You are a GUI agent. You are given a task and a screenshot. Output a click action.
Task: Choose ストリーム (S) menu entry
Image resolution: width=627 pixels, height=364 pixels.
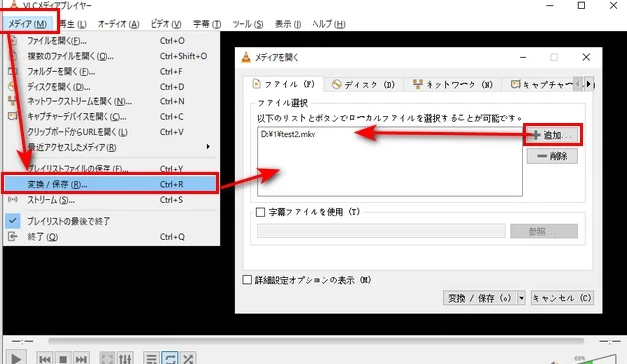click(x=111, y=200)
